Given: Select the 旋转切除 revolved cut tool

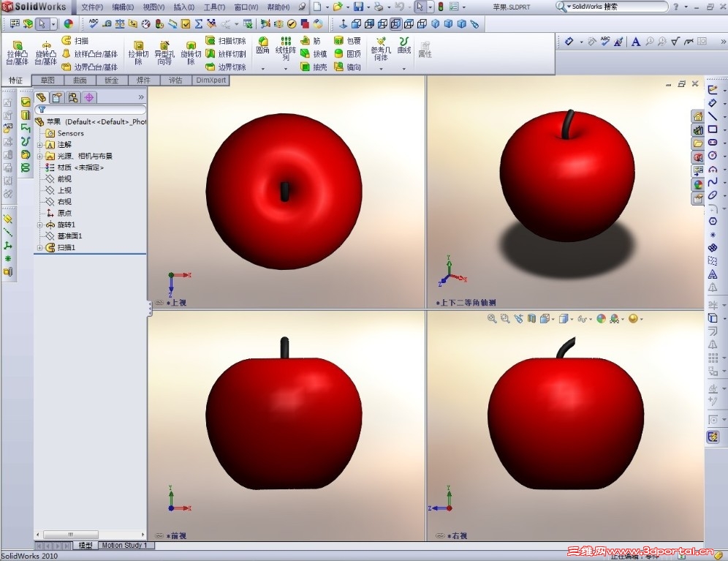Looking at the screenshot, I should coord(191,53).
